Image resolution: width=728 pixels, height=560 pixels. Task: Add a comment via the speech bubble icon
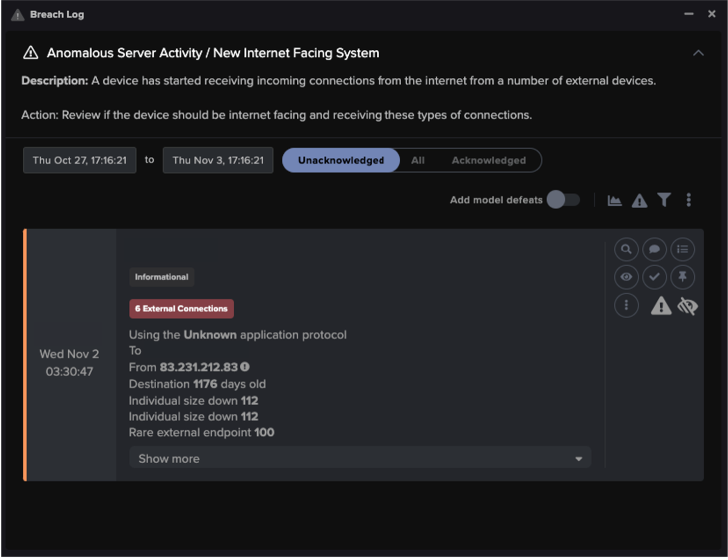tap(655, 249)
